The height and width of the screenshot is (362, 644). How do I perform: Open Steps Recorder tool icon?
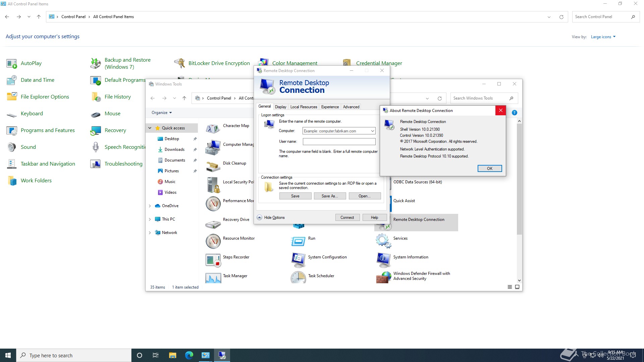(213, 260)
